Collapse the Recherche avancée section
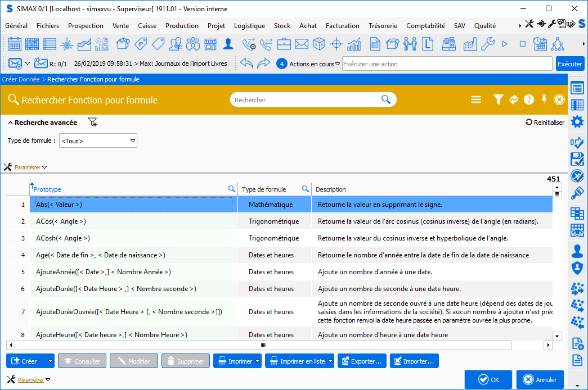 (x=11, y=122)
